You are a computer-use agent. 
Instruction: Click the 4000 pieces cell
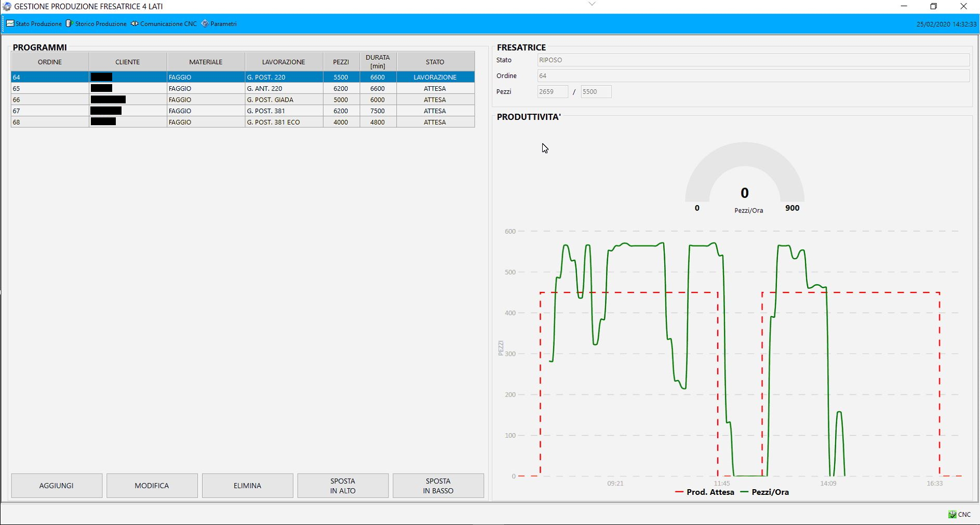pos(341,122)
